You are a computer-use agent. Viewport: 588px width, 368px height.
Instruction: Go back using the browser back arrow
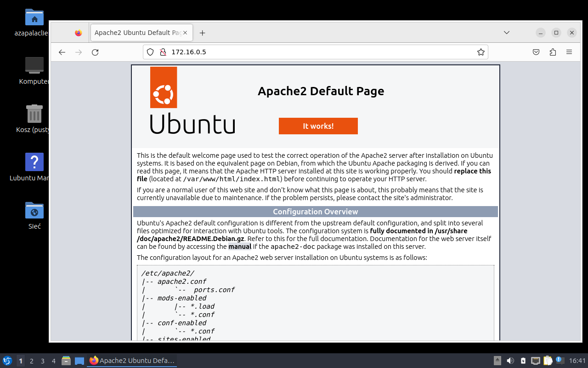[62, 52]
